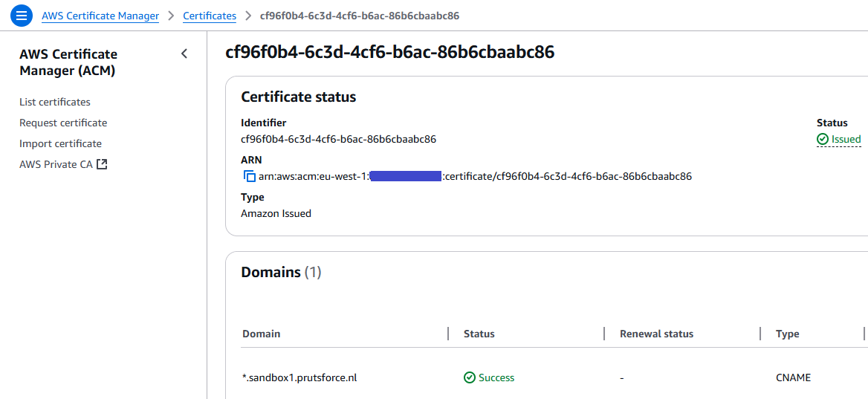Select Request certificate in sidebar

tap(63, 123)
